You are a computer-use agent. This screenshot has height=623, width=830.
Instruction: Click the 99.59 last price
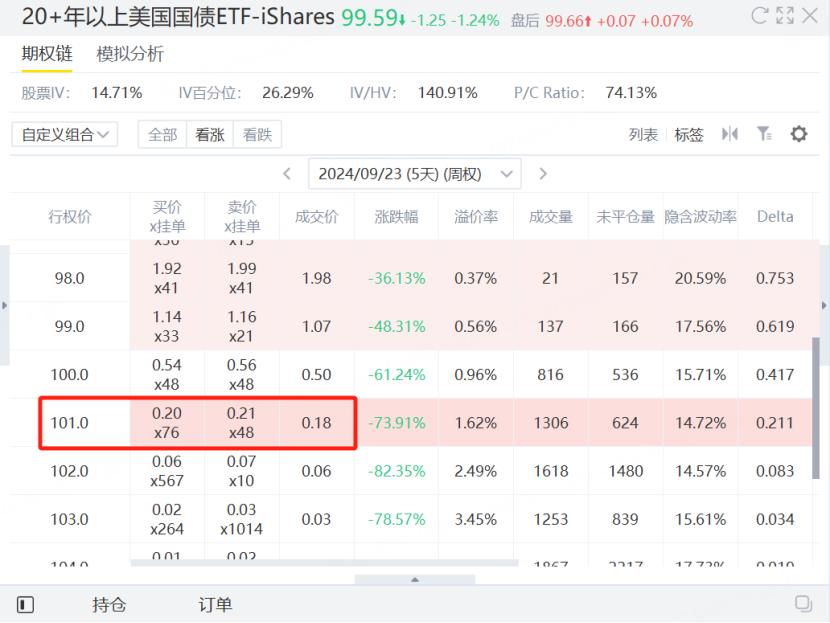coord(369,17)
